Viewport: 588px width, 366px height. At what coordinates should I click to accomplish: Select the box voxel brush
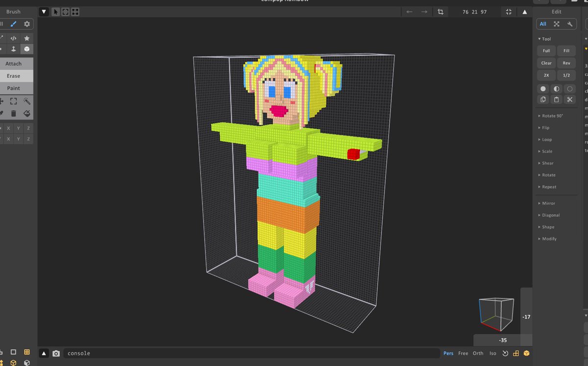[x=26, y=49]
